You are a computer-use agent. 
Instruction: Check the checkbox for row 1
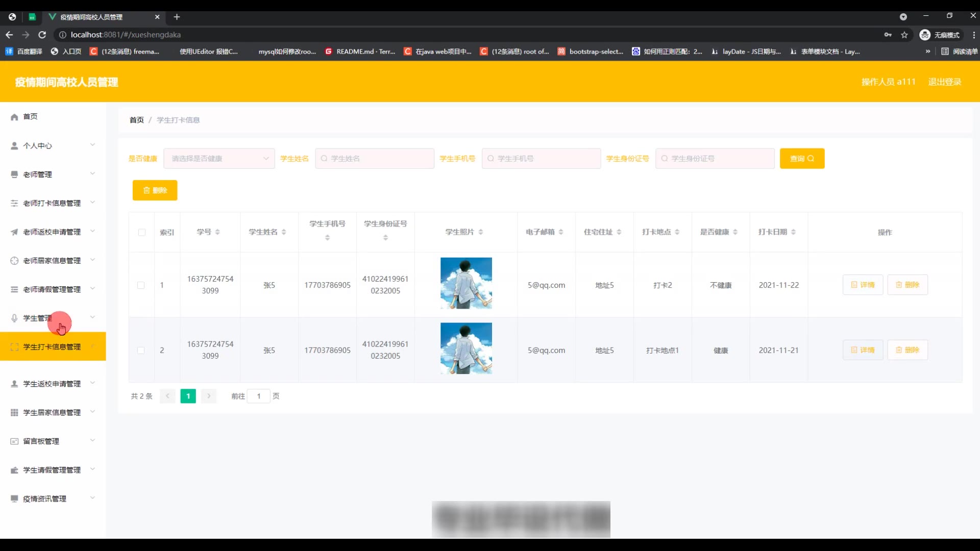[x=141, y=285]
